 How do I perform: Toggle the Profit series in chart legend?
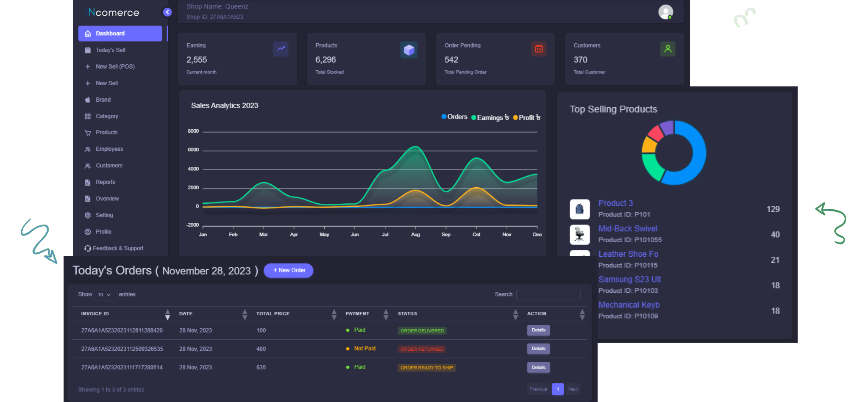[x=527, y=117]
